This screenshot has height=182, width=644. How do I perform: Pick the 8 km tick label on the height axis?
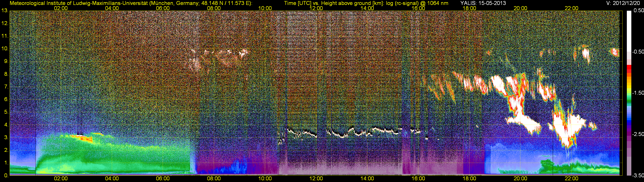[6, 74]
